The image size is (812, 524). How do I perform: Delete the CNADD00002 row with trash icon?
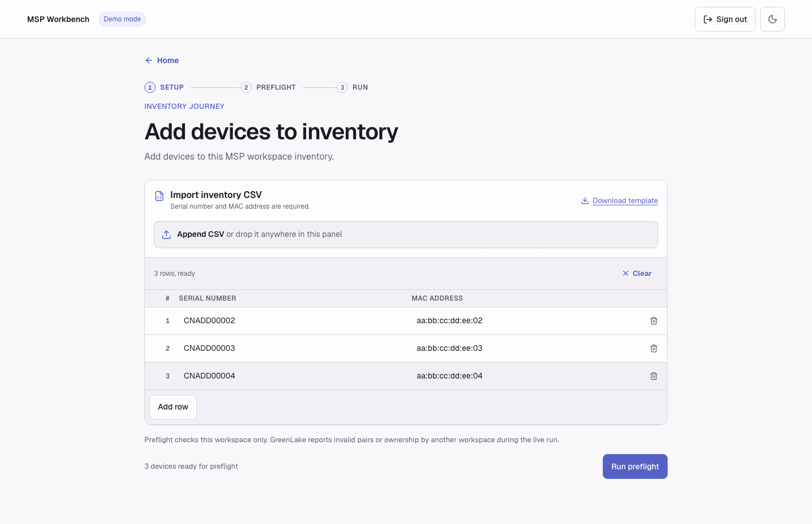[x=654, y=321]
